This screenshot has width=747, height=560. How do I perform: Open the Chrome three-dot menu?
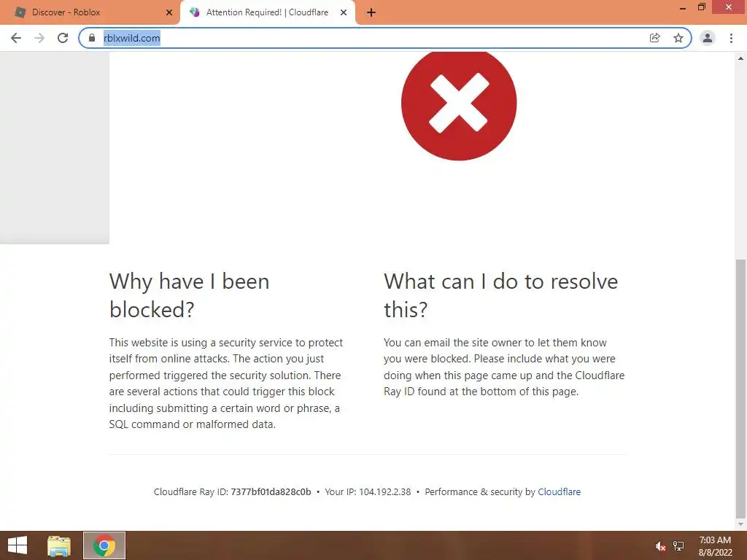click(x=731, y=38)
